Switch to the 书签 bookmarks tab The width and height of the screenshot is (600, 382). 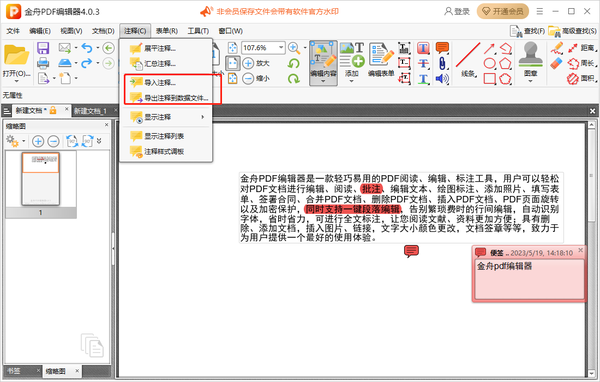(x=14, y=371)
